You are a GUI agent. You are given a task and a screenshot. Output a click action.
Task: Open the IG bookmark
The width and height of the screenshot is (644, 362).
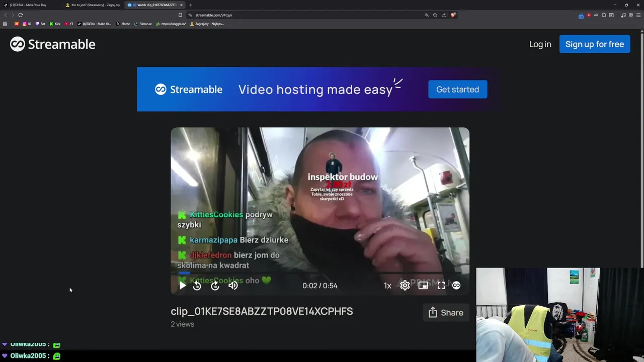coord(27,24)
